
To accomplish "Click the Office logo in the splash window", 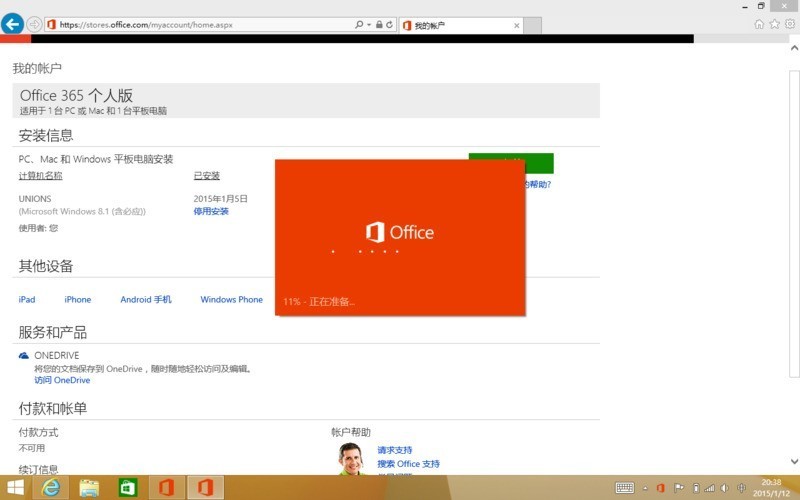I will pyautogui.click(x=400, y=233).
